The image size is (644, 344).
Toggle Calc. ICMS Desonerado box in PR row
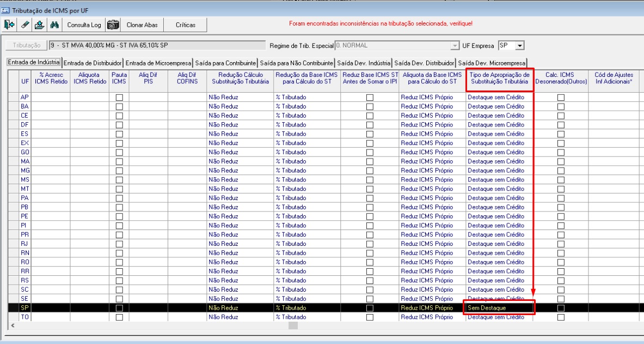561,235
